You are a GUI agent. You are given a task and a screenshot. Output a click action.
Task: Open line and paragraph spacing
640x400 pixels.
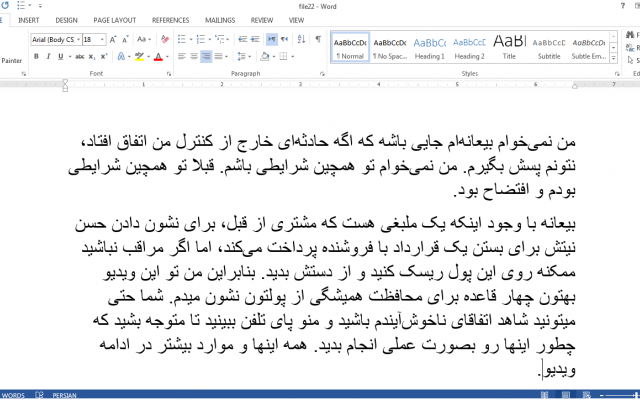(x=242, y=56)
